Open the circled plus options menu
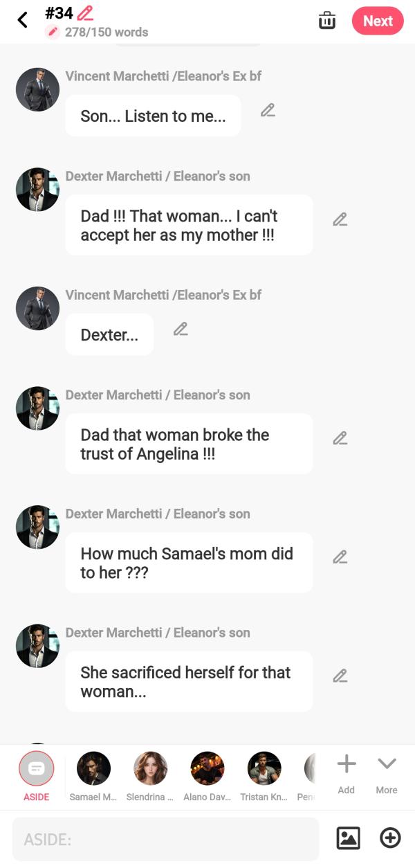Screen dimensions: 415x868 [x=391, y=838]
